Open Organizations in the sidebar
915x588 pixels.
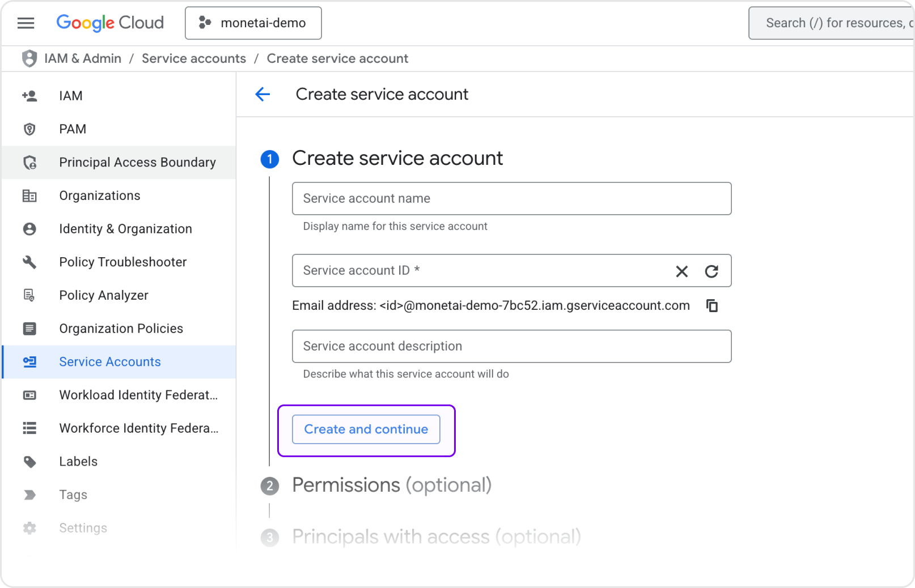[119, 196]
